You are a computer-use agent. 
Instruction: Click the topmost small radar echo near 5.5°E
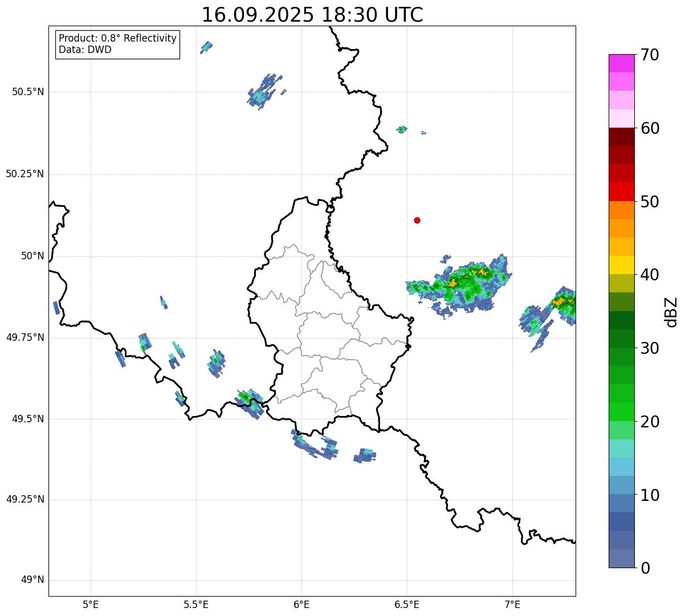click(206, 47)
